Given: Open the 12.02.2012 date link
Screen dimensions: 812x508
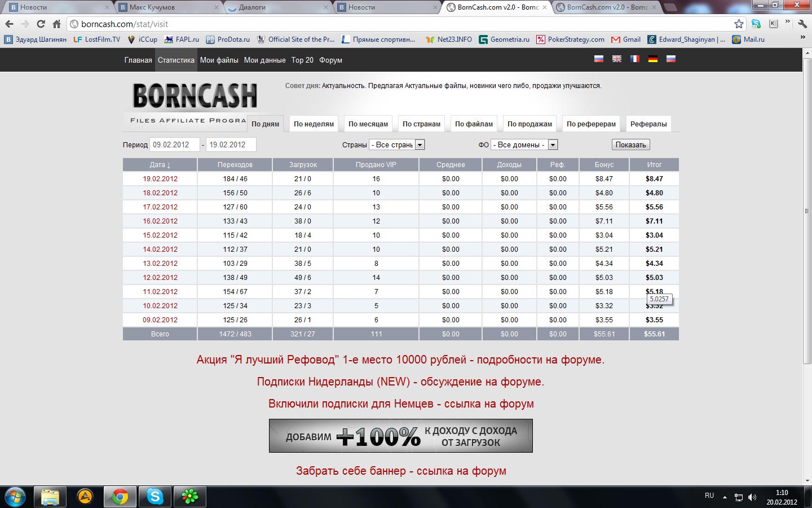Looking at the screenshot, I should pos(160,278).
